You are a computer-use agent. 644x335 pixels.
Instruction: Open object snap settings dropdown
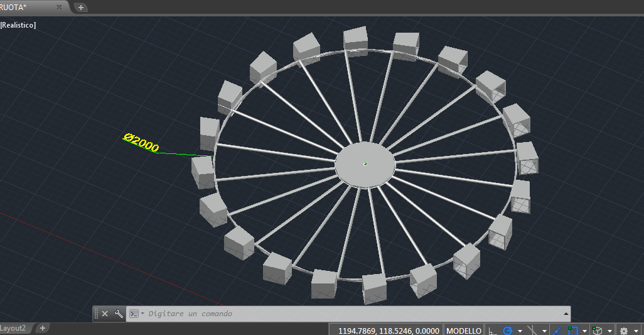tap(584, 331)
